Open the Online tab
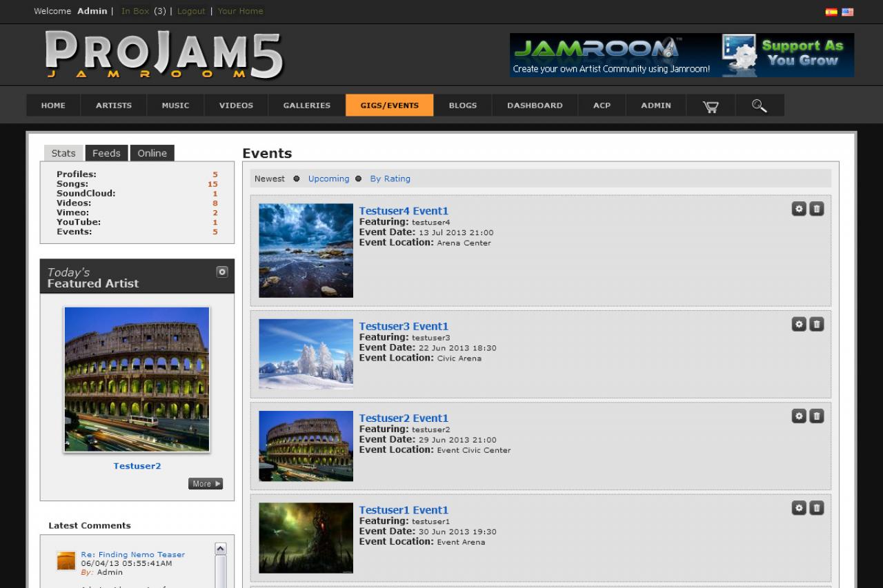This screenshot has height=588, width=883. coord(152,153)
